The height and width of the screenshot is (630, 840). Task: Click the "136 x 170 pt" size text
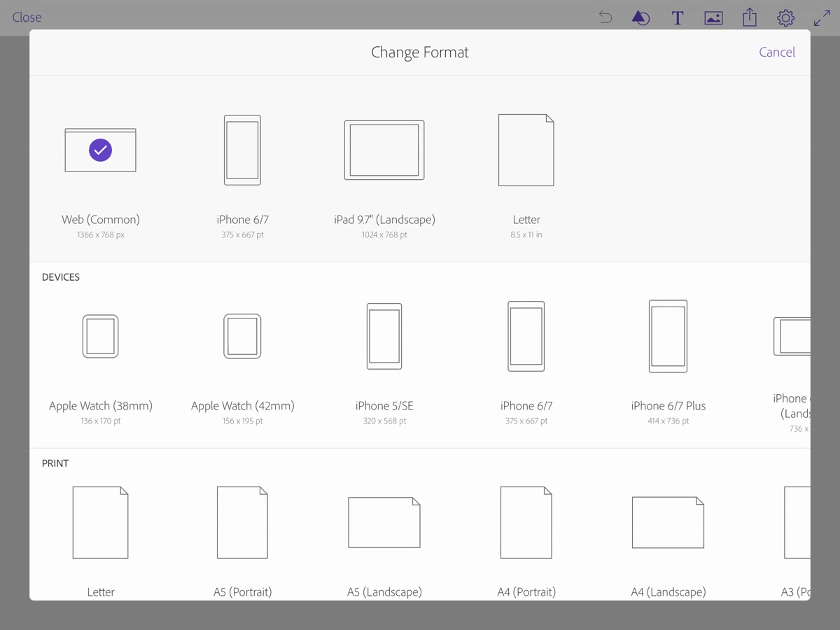101,421
